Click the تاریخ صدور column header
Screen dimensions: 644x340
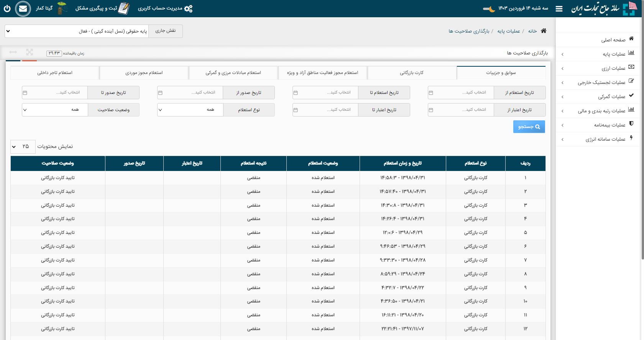pos(134,163)
